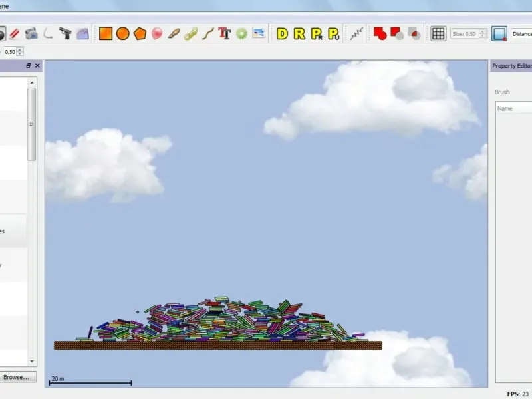Viewport: 532px width, 399px height.
Task: Select the green gear tool
Action: pos(241,34)
